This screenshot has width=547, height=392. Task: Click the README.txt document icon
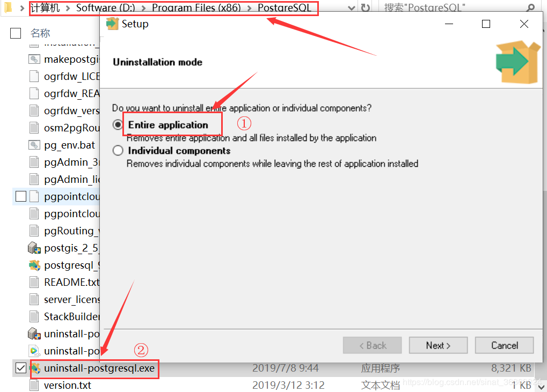(34, 282)
